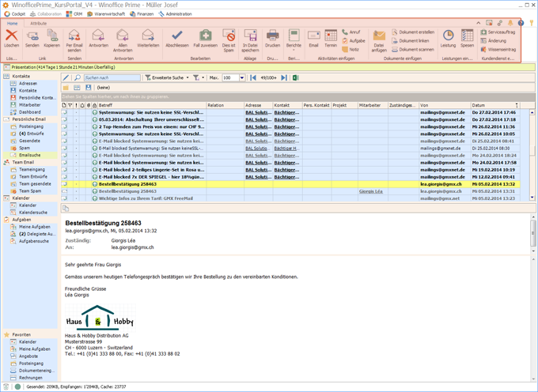Open the filter funnel dropdown arrow
Viewport: 538px width, 392px height.
203,77
